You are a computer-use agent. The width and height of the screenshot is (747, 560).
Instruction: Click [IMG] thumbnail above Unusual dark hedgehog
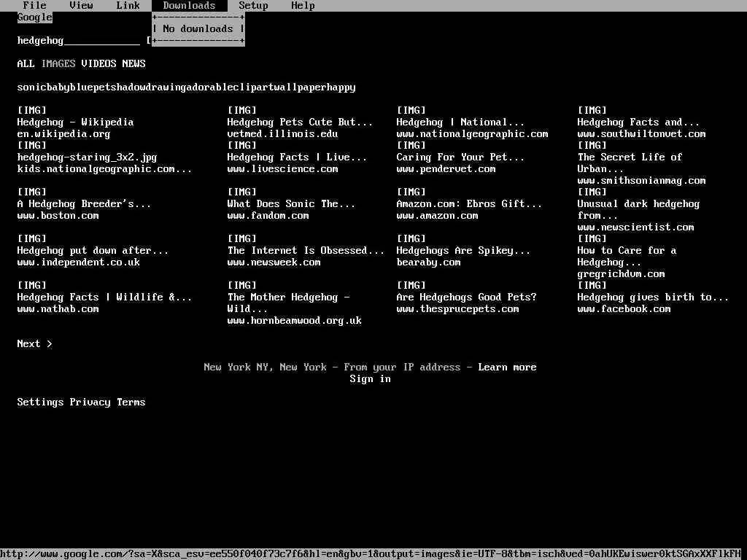(592, 192)
